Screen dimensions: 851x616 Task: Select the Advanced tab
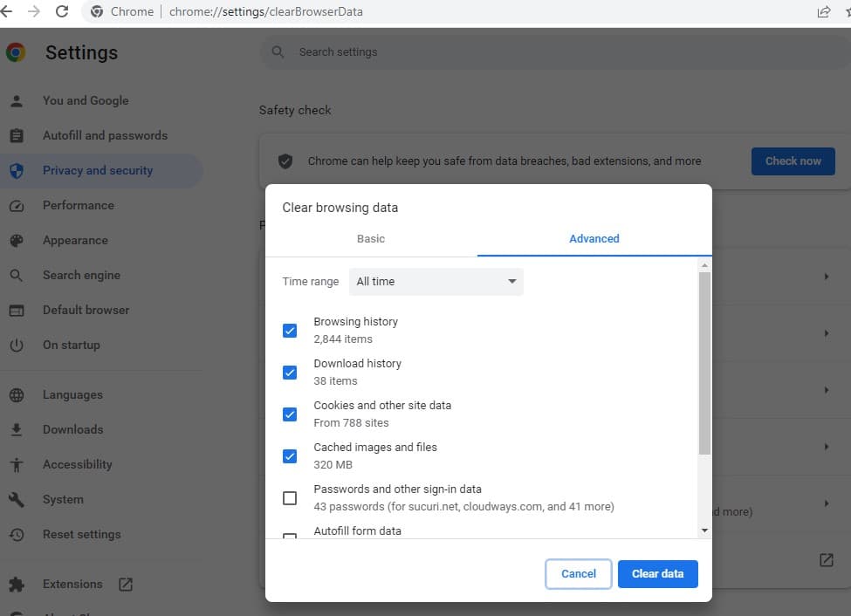(x=594, y=238)
